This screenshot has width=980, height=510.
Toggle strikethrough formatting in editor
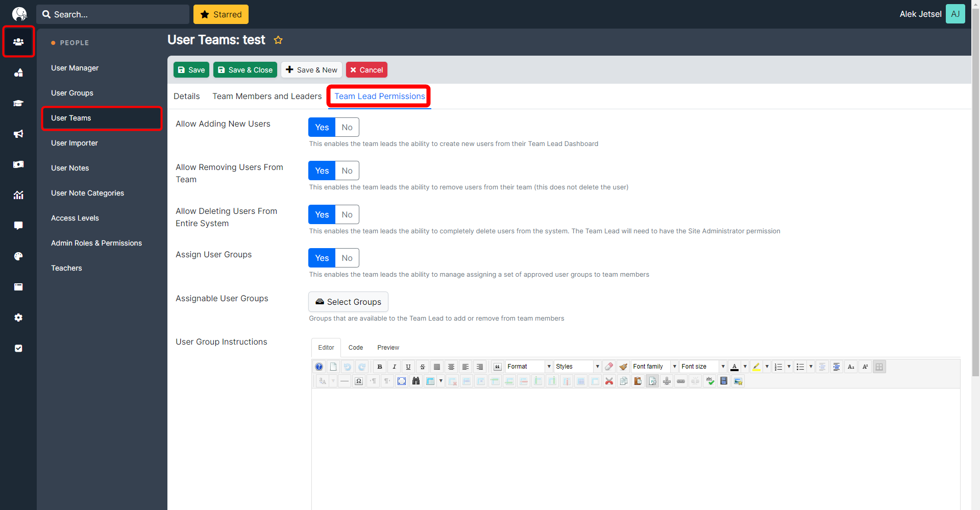click(423, 367)
